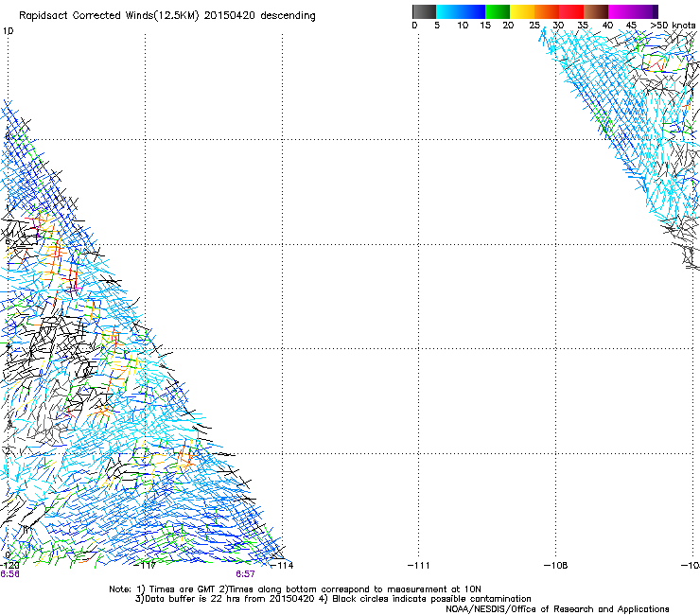Image resolution: width=700 pixels, height=615 pixels.
Task: Click the NOAA/NESDIS Office of Research credit
Action: pyautogui.click(x=557, y=609)
